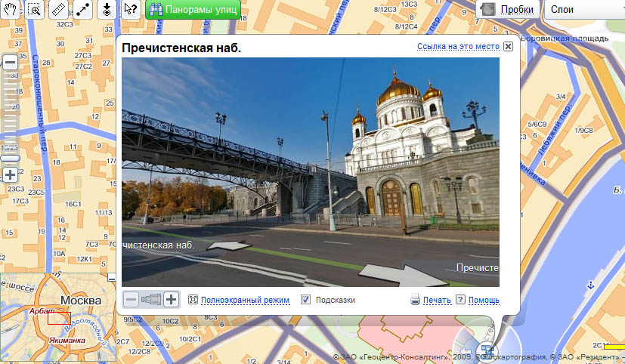Click the Боровицкая площадь map label
625x364 pixels.
pyautogui.click(x=565, y=39)
